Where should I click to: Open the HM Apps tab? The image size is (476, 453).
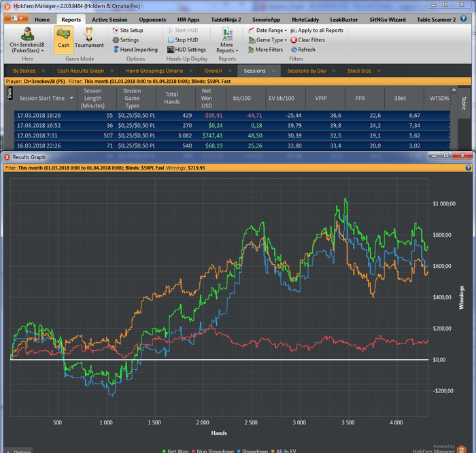coord(188,20)
